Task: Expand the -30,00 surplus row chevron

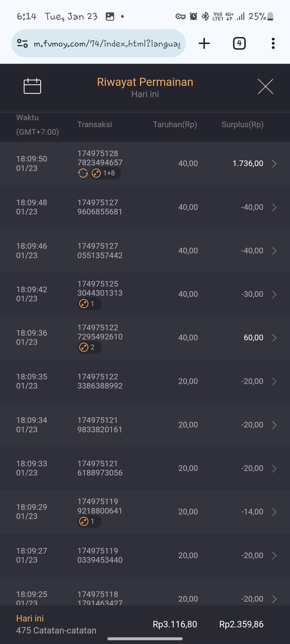Action: click(x=274, y=294)
